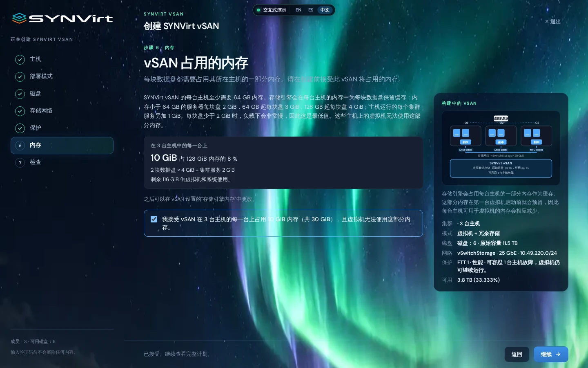This screenshot has height=368, width=588.
Task: Go to the 部署模式 step
Action: (62, 76)
